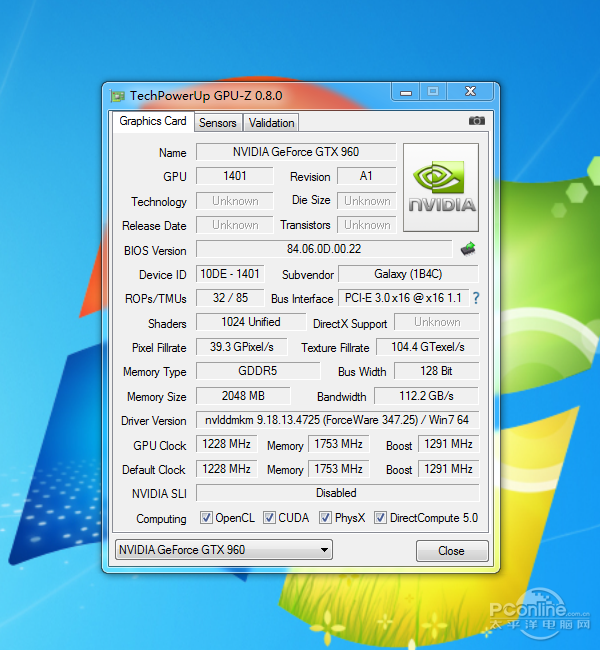
Task: Click the Close button
Action: [452, 551]
